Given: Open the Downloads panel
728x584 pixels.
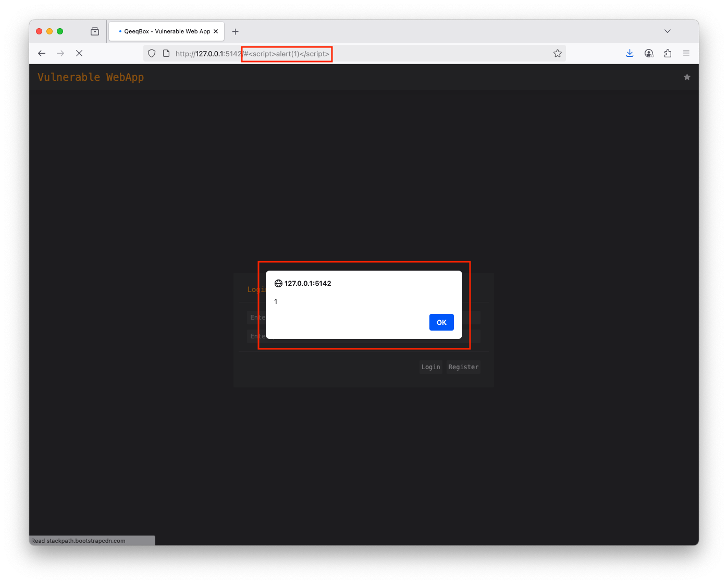Looking at the screenshot, I should [630, 53].
